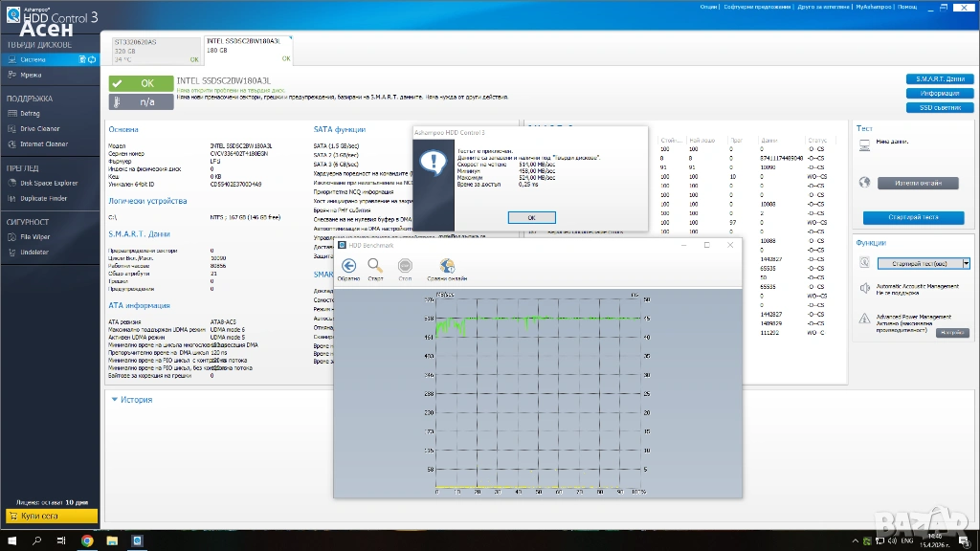The image size is (980, 551).
Task: Switch to the ST3320620AS drive tab
Action: point(151,50)
